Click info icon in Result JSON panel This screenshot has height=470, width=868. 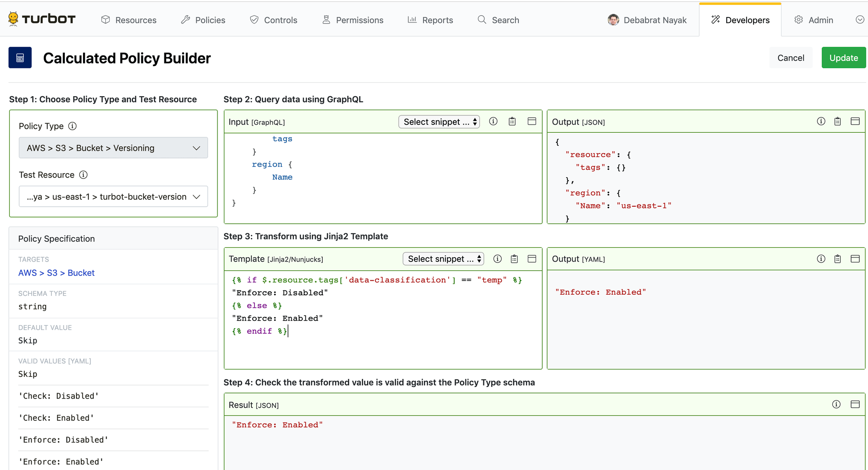click(x=836, y=405)
